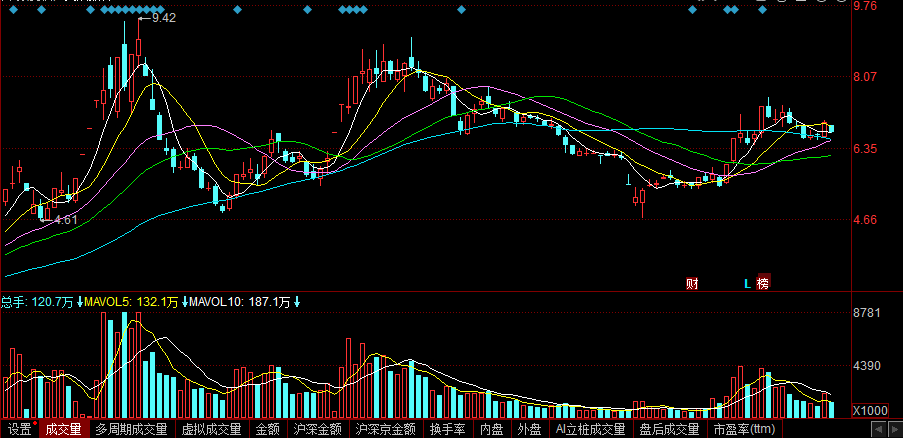Click the 9.42 high price label
The height and width of the screenshot is (438, 903).
164,18
